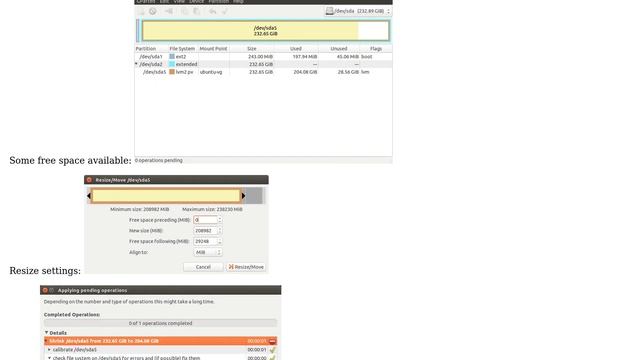The width and height of the screenshot is (640, 360).
Task: Click the Free space following stepper arrows
Action: [220, 242]
